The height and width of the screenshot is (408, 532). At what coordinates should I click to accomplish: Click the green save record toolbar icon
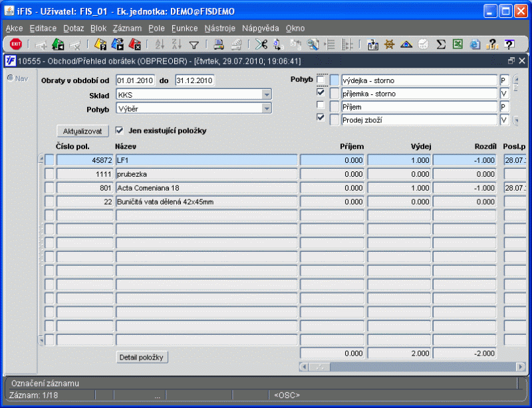[x=59, y=45]
